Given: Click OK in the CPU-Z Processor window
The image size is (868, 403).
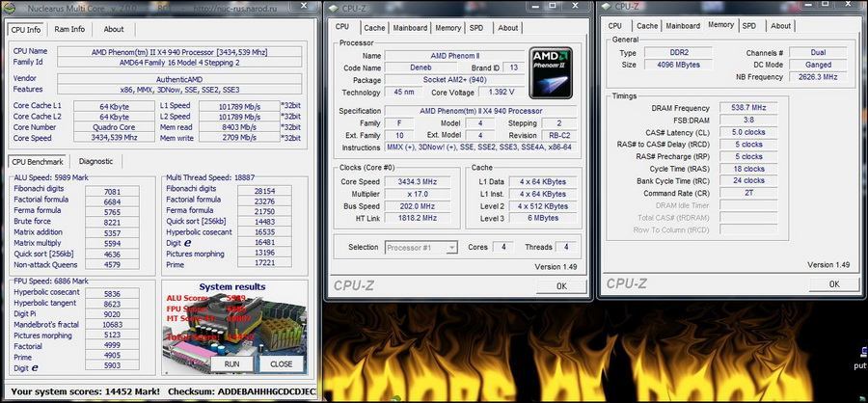Looking at the screenshot, I should [x=561, y=286].
